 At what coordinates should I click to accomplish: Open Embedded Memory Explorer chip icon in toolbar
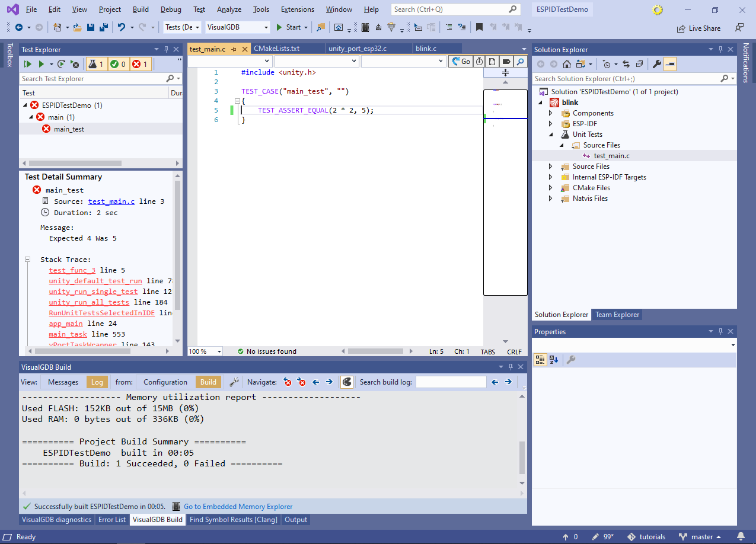(365, 27)
